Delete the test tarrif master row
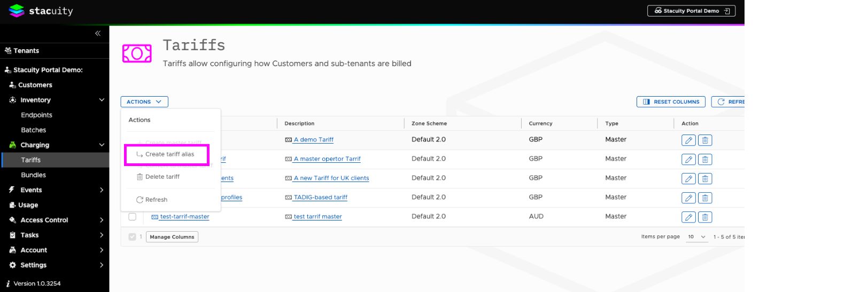 coord(705,217)
